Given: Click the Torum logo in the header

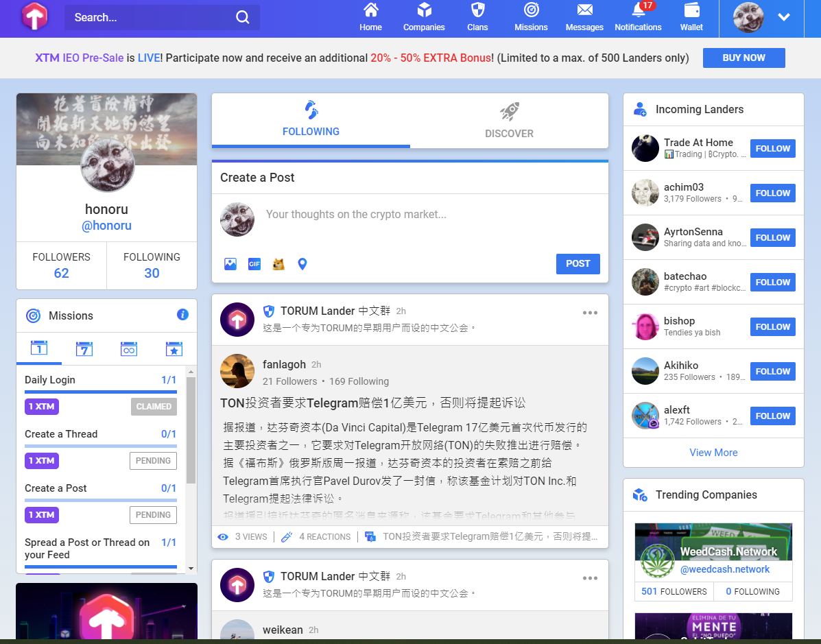Looking at the screenshot, I should [x=34, y=16].
